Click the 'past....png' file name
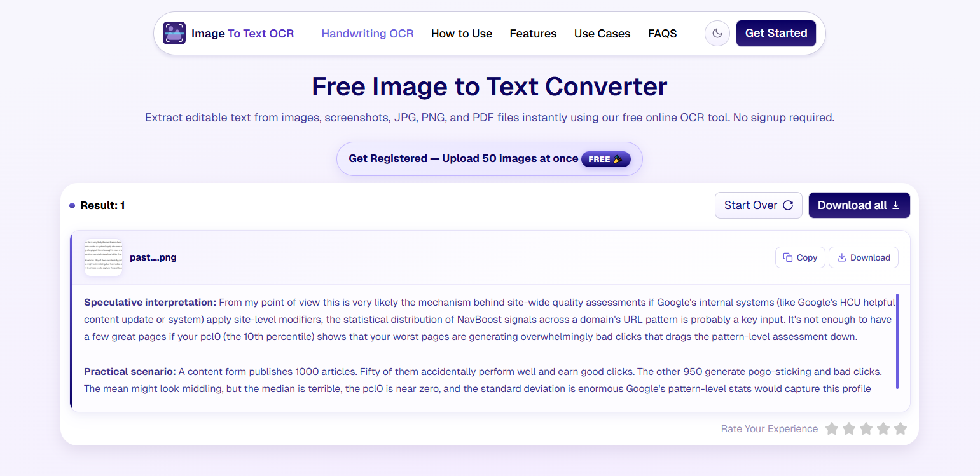The width and height of the screenshot is (980, 476). pyautogui.click(x=153, y=257)
